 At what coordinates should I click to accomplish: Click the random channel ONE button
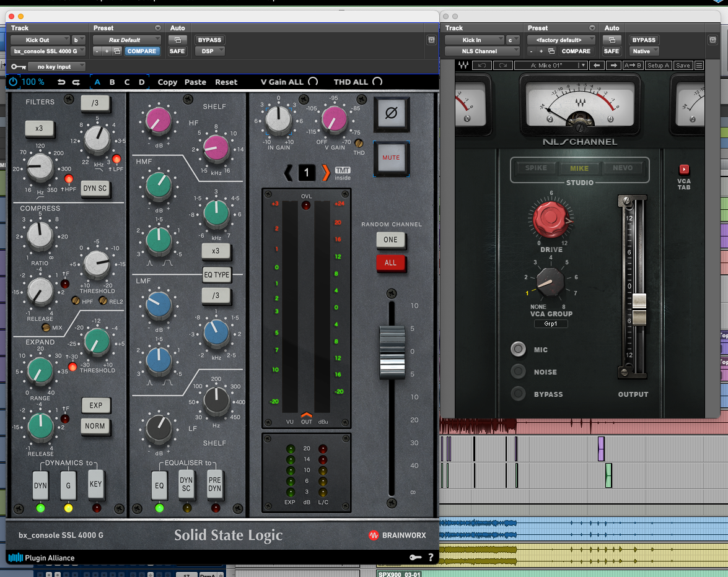(390, 240)
